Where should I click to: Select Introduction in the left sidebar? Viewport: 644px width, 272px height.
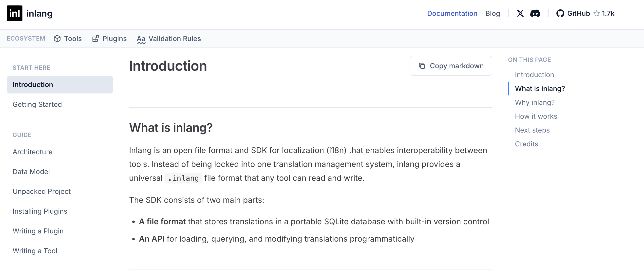click(33, 84)
